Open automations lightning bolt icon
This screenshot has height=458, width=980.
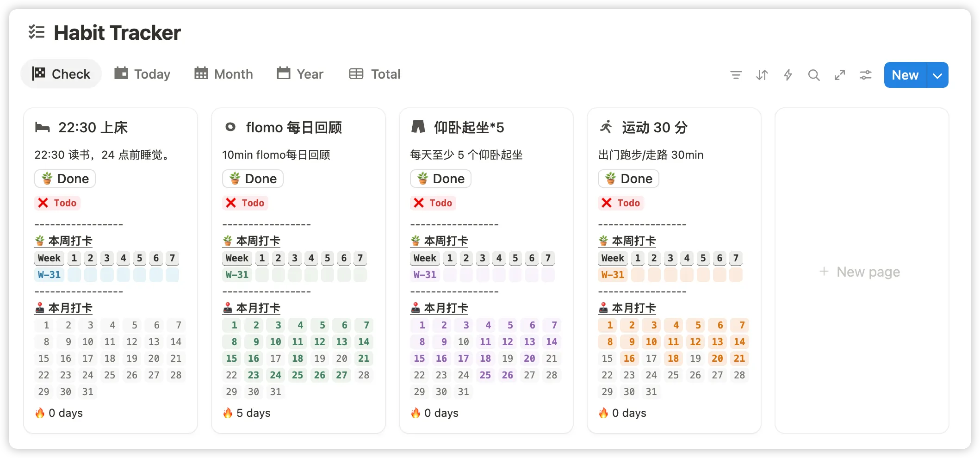click(x=788, y=75)
